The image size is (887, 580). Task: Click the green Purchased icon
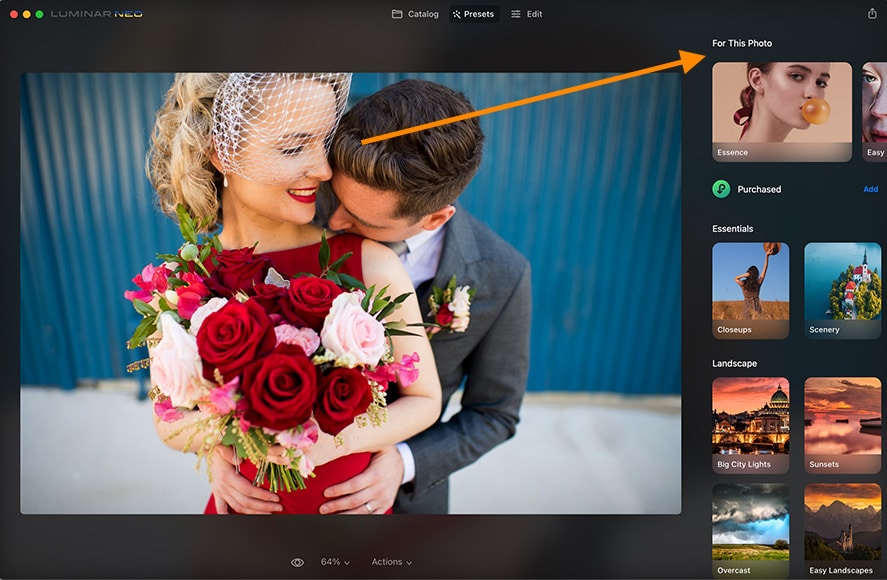(x=721, y=189)
